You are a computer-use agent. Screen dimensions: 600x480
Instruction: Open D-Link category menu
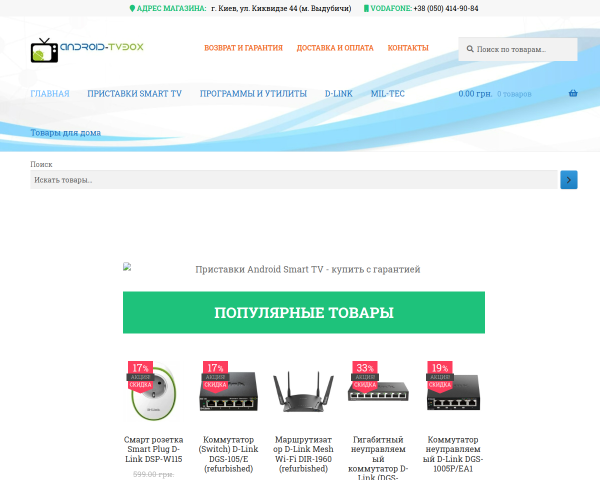(339, 94)
